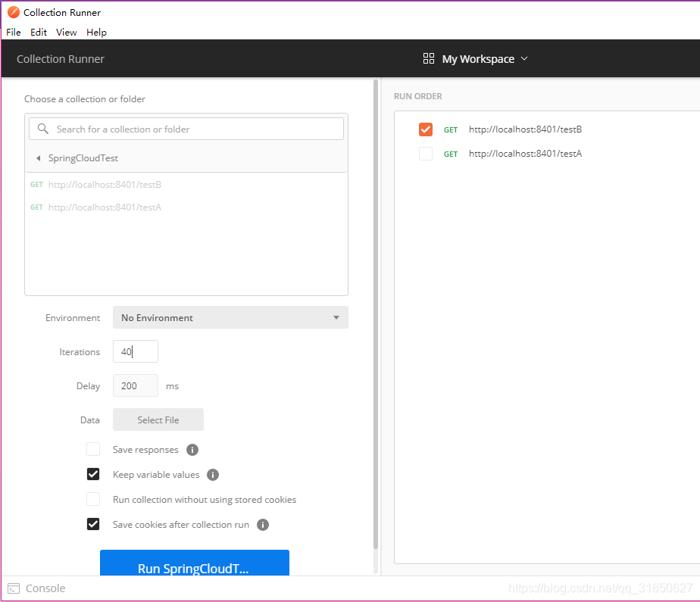Enable the Save responses checkbox
The height and width of the screenshot is (602, 700).
93,449
